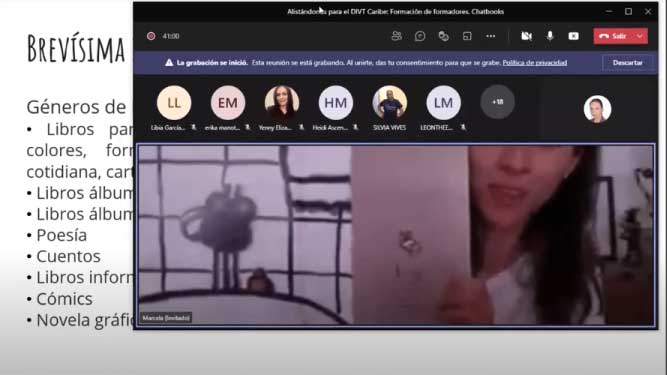
Task: Open the More actions ellipsis menu
Action: tap(490, 36)
